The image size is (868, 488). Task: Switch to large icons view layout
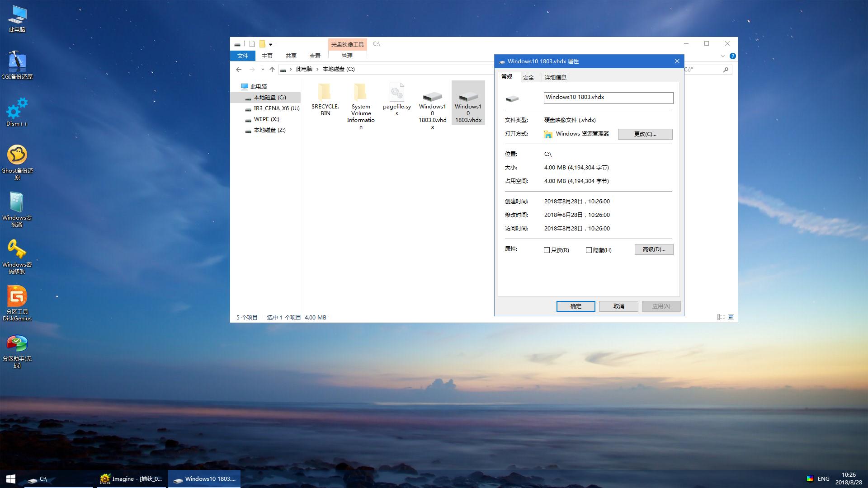[731, 317]
